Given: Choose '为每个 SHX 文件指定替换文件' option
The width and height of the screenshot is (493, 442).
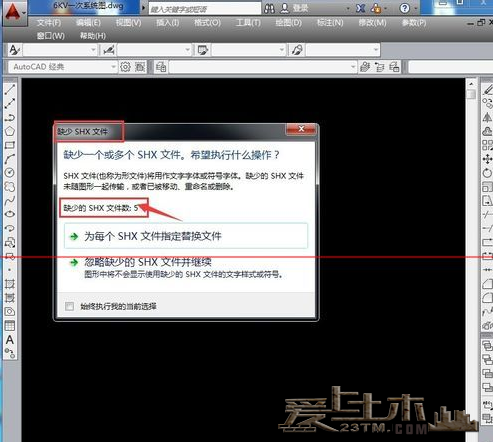Looking at the screenshot, I should (186, 236).
